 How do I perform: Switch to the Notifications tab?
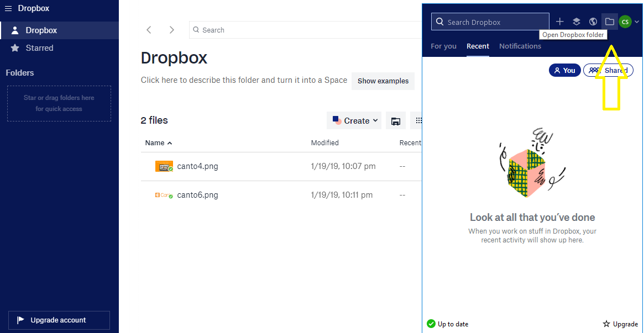tap(520, 46)
